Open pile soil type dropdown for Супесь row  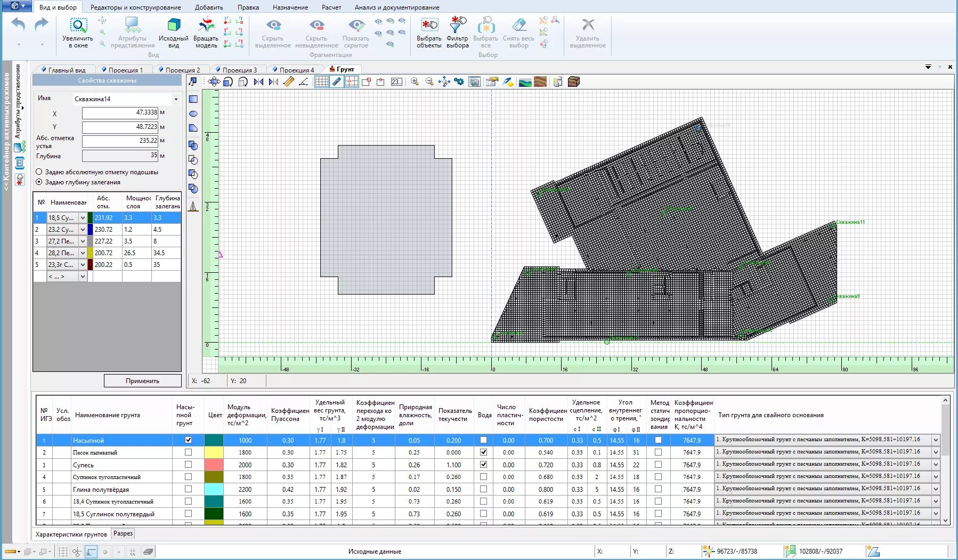(936, 465)
